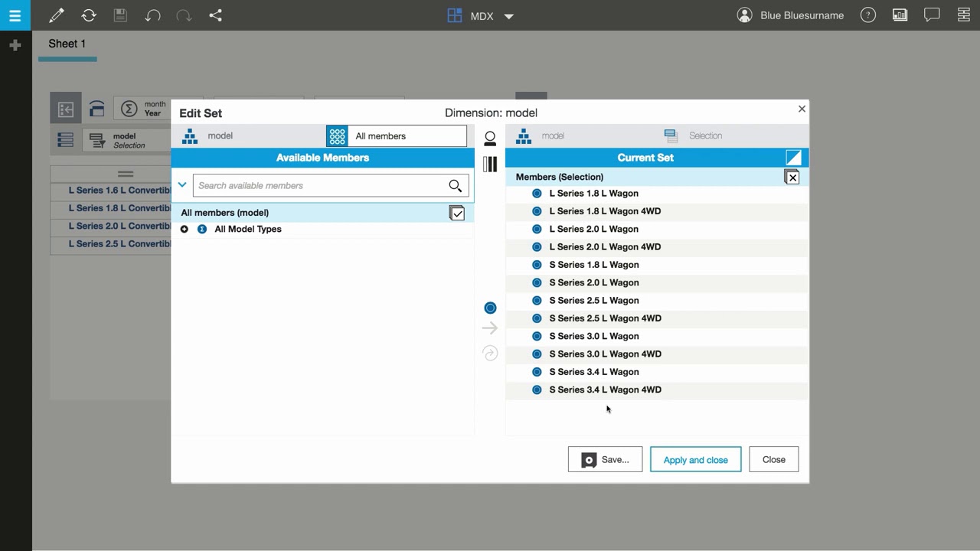980x551 pixels.
Task: Click the Selection list icon in Current Set
Action: tap(671, 136)
